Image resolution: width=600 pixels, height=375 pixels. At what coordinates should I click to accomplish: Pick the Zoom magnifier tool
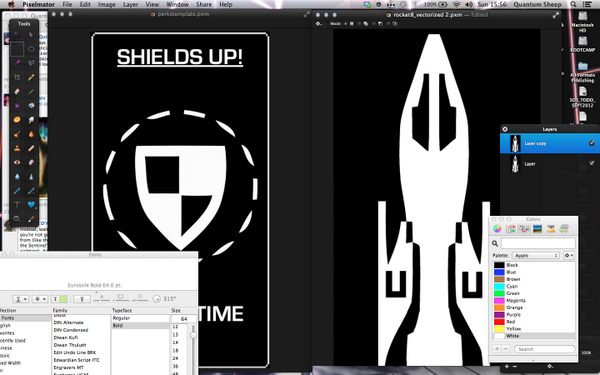tap(17, 219)
